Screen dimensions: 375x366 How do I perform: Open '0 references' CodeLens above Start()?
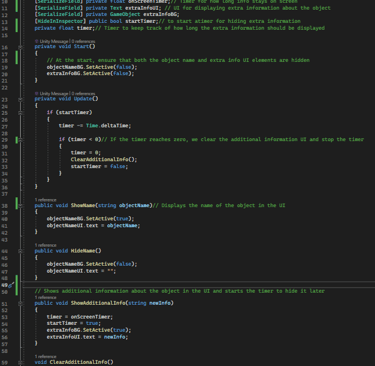pos(83,41)
